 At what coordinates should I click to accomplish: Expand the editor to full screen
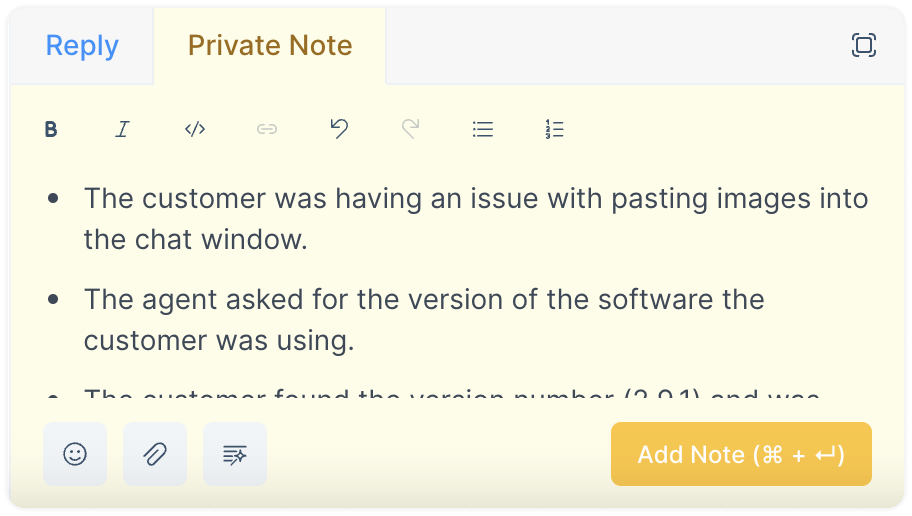[x=864, y=45]
